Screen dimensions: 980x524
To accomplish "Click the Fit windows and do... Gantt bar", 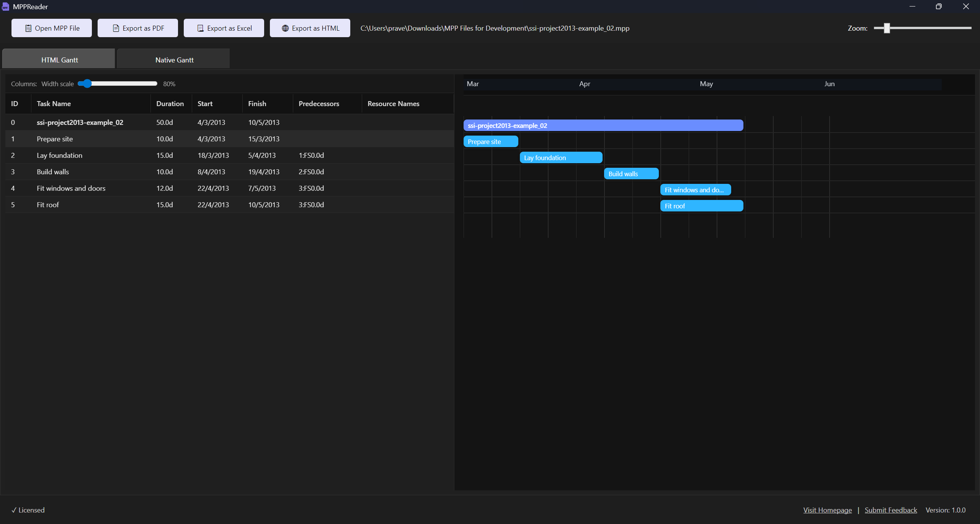I will pos(696,190).
